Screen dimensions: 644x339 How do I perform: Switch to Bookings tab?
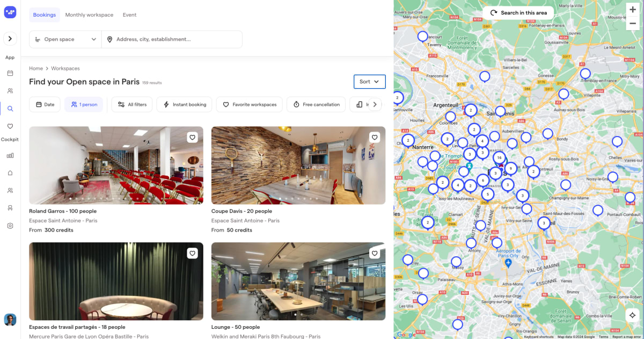[x=45, y=15]
